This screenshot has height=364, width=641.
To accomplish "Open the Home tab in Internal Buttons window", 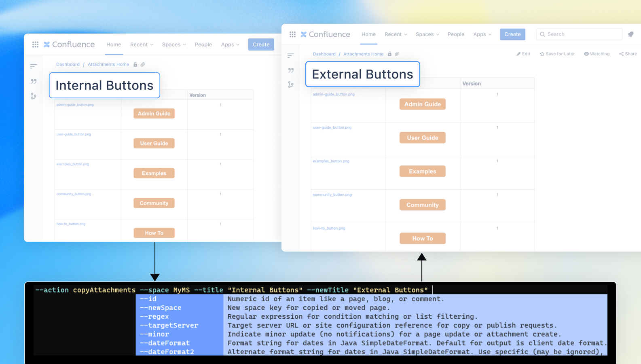I will point(114,44).
